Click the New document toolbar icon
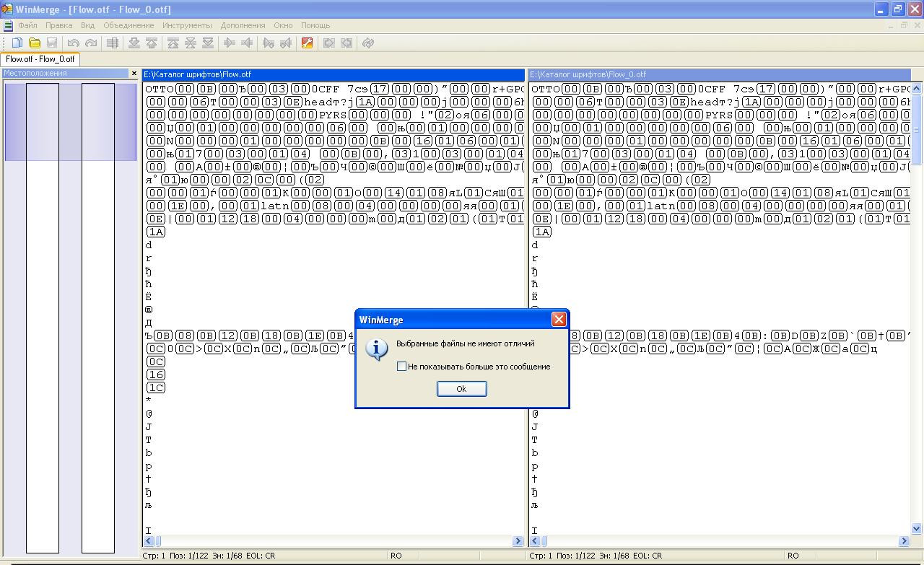 17,43
